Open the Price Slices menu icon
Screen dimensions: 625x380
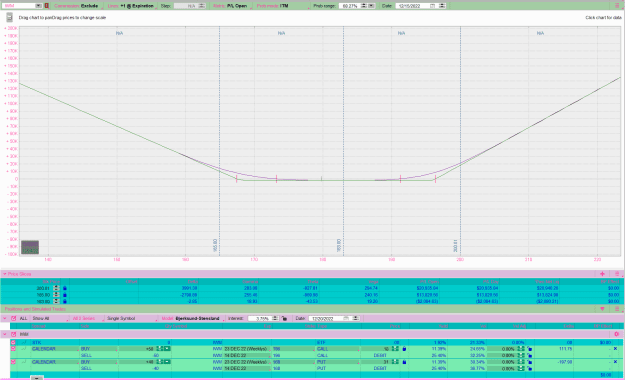tap(617, 274)
